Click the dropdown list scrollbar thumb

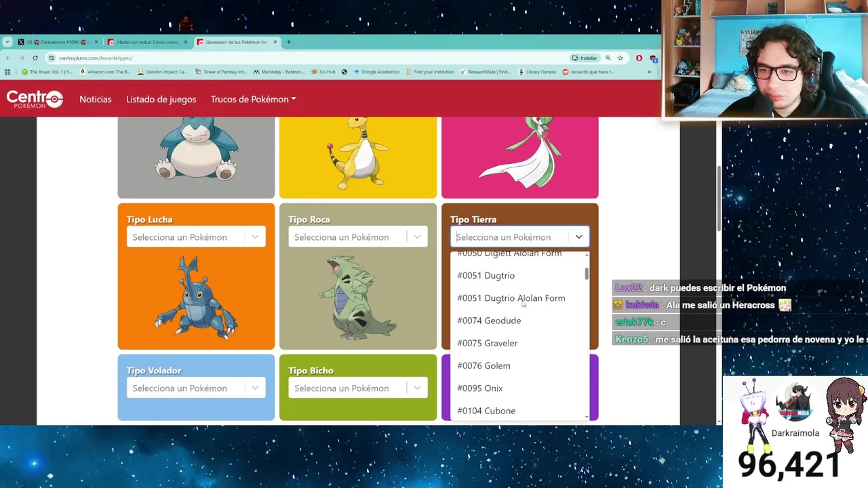click(x=587, y=274)
